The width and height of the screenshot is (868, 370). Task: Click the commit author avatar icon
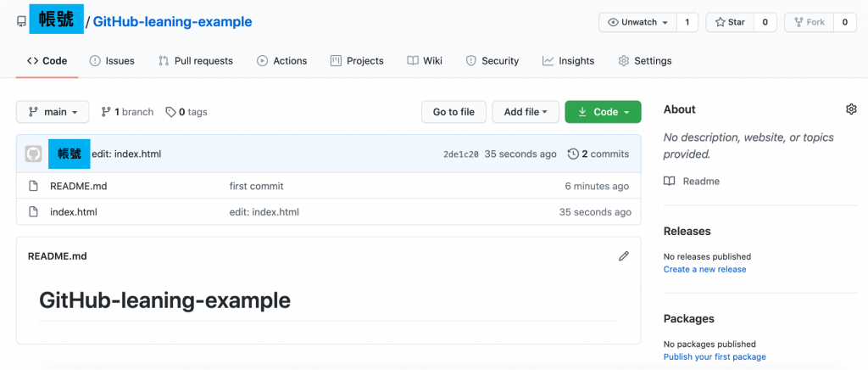click(x=34, y=154)
